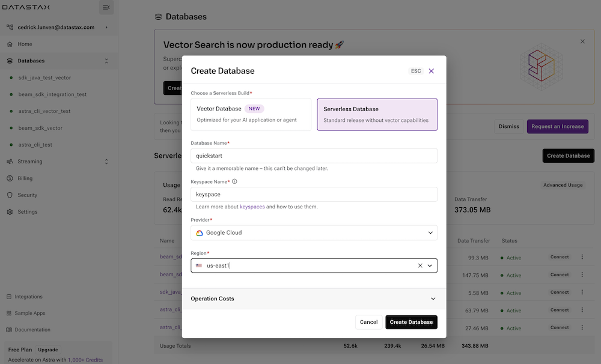Click the Billing dollar icon
This screenshot has height=364, width=601.
click(x=10, y=178)
